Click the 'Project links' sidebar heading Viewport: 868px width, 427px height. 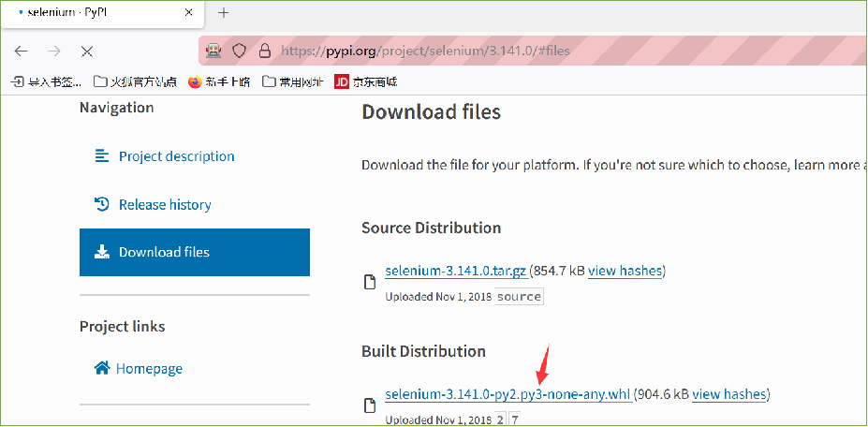click(123, 327)
